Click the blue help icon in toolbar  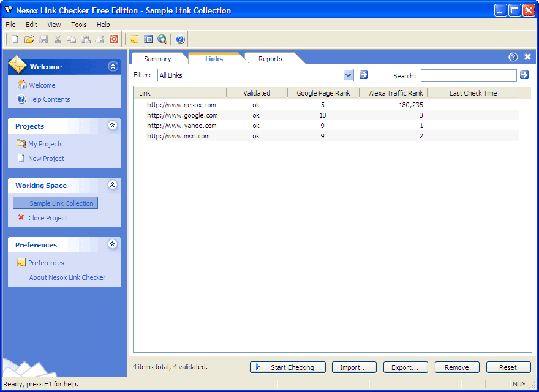(180, 39)
